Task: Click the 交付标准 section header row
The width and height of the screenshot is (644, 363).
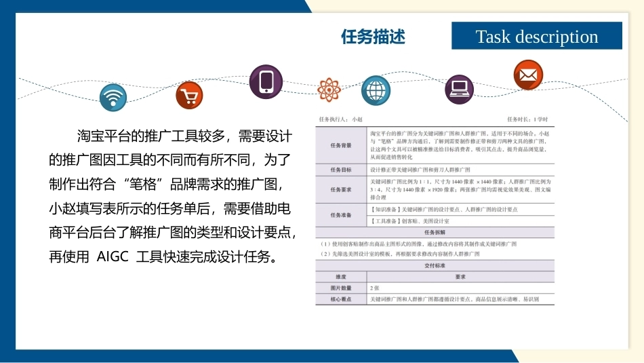Action: (x=435, y=265)
